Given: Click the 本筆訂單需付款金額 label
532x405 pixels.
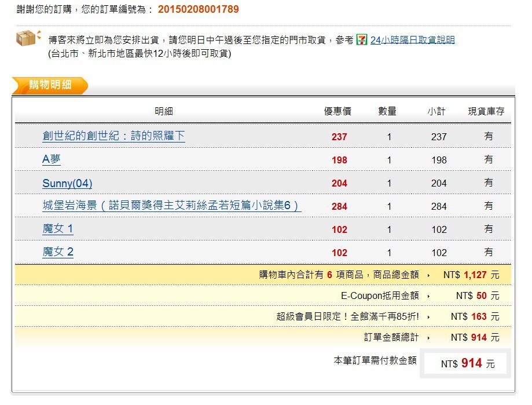Looking at the screenshot, I should 375,360.
